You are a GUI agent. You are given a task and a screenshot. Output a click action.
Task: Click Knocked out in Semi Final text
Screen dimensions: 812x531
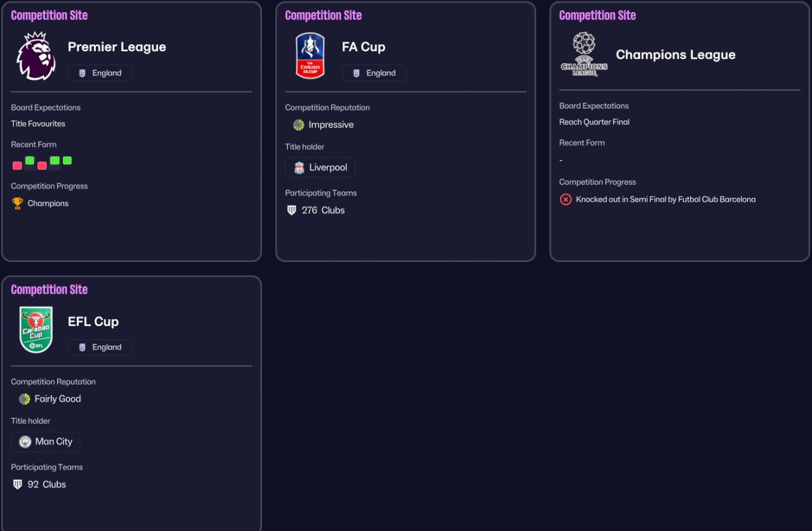coord(665,199)
